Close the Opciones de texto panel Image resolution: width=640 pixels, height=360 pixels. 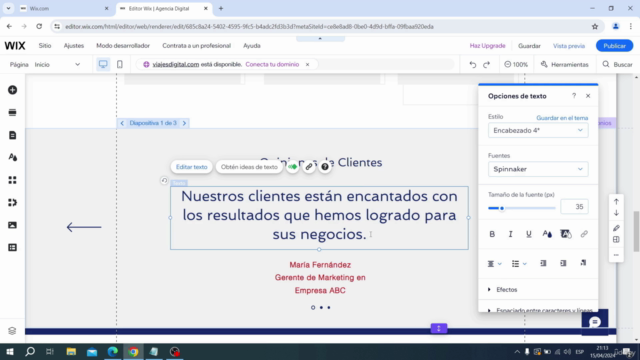pyautogui.click(x=588, y=96)
